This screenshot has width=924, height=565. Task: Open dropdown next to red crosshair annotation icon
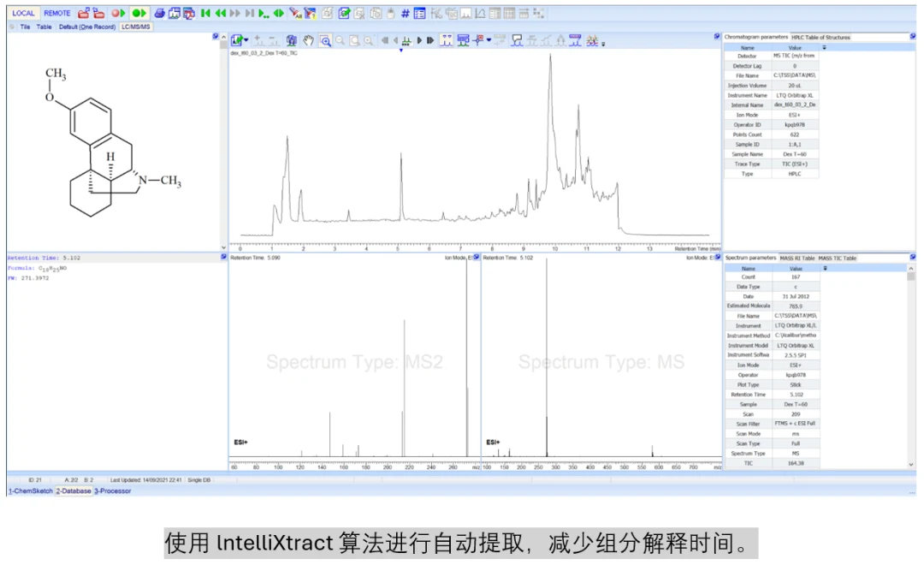[489, 41]
